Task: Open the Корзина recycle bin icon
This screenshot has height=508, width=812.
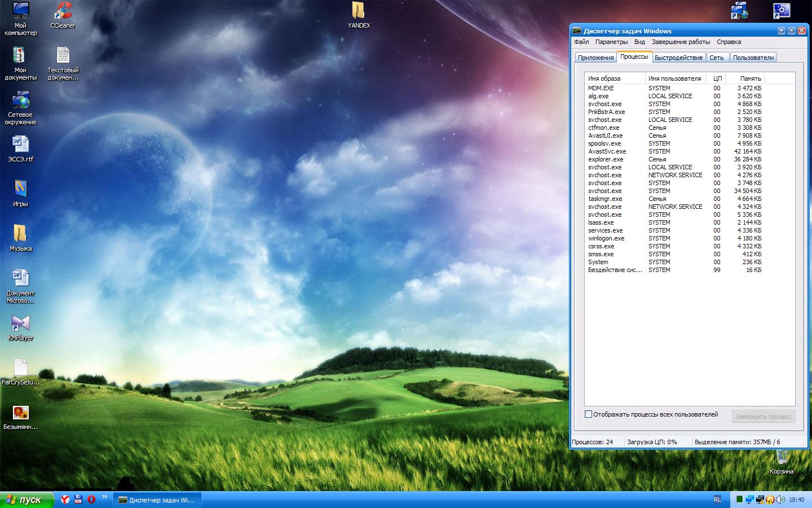Action: 782,458
